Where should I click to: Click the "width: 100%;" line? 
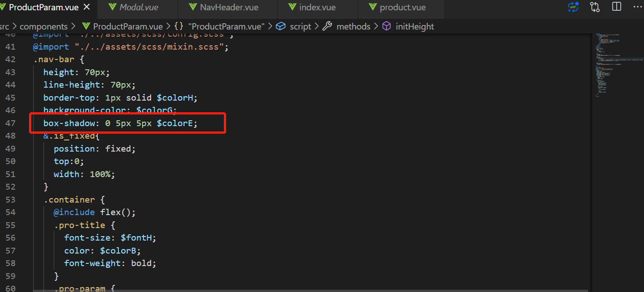(x=84, y=174)
